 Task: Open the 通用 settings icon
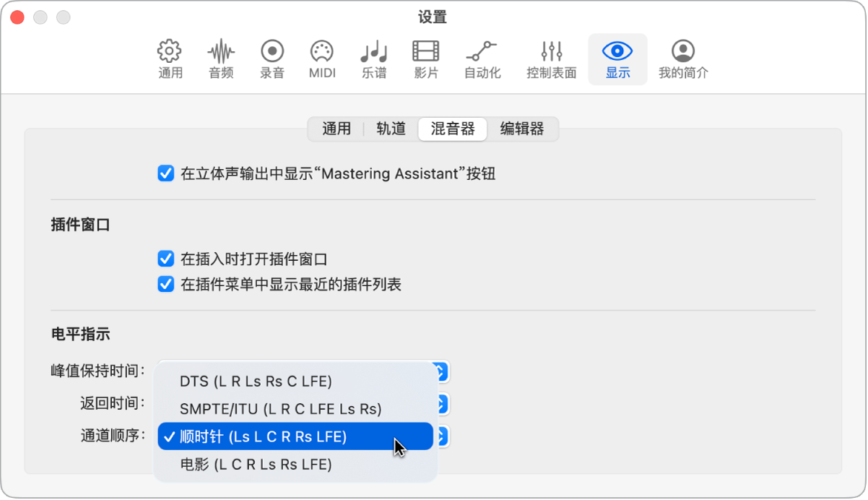[x=169, y=58]
